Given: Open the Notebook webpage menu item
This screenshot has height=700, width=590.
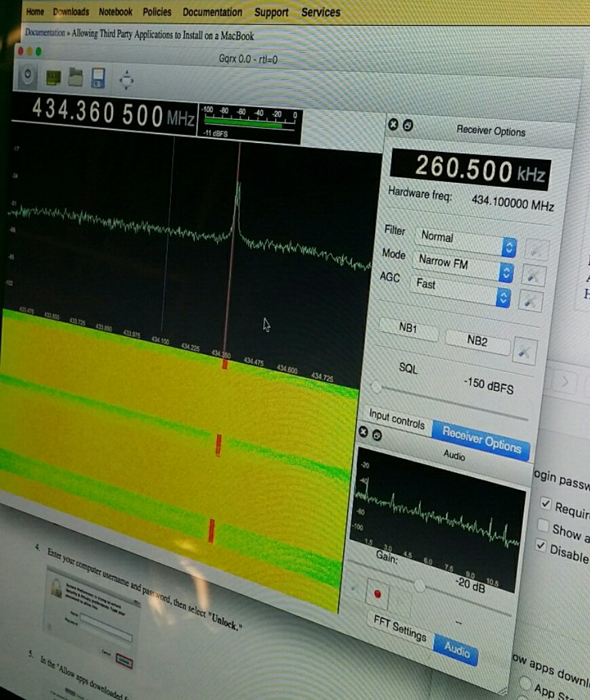Looking at the screenshot, I should 115,12.
